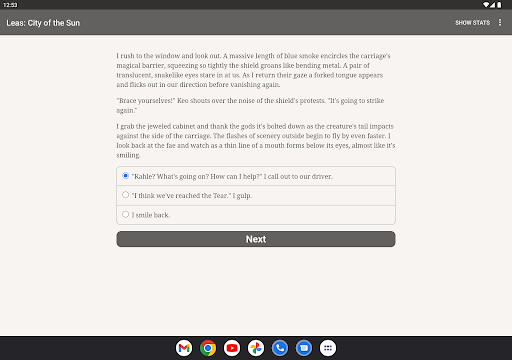Open the app drawer grid icon

click(x=328, y=348)
